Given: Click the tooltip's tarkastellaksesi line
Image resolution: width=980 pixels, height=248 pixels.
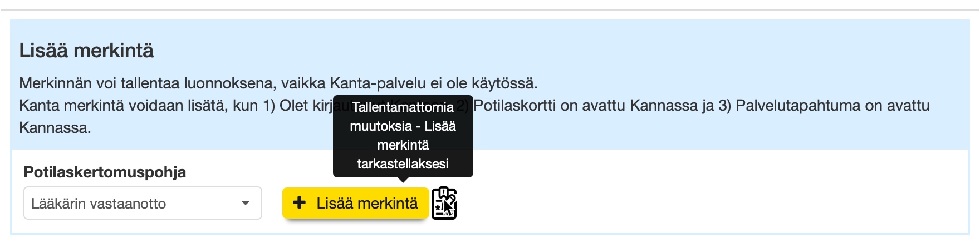Looking at the screenshot, I should coord(403,164).
